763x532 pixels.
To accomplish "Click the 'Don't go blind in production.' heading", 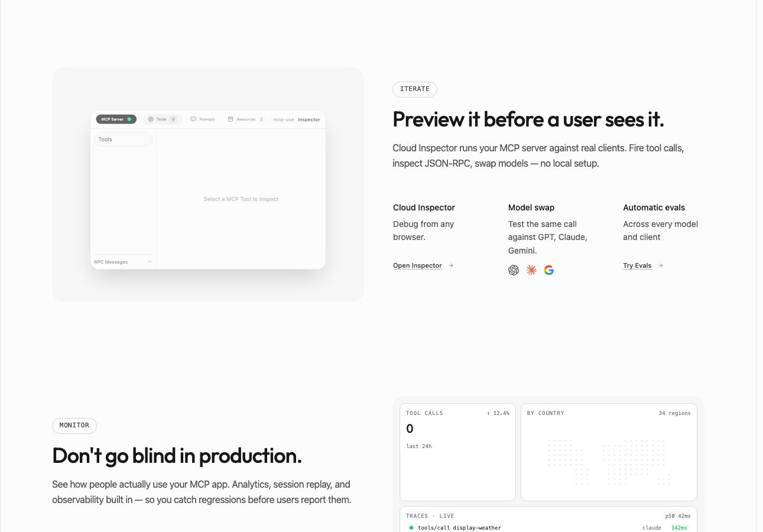I will pyautogui.click(x=177, y=456).
